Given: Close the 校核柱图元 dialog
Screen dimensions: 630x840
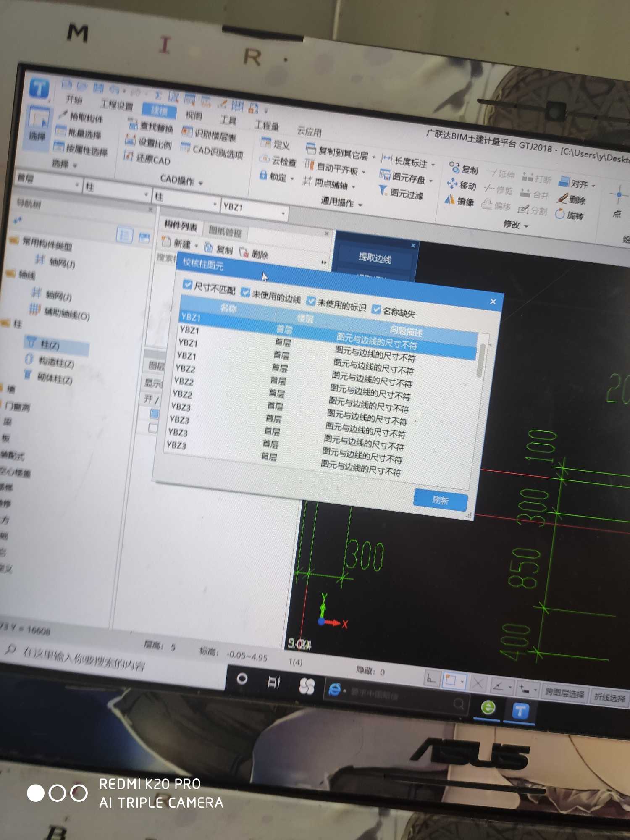Looking at the screenshot, I should click(x=493, y=302).
